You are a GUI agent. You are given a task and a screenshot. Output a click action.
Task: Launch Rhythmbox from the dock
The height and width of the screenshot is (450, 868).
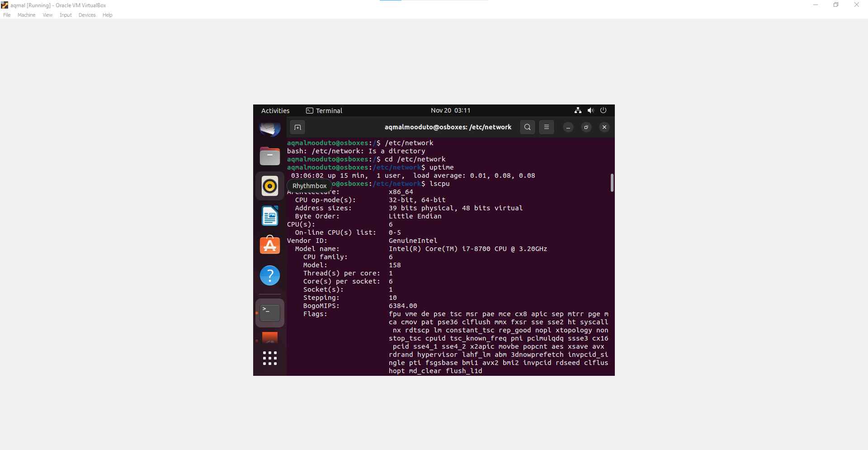tap(270, 186)
